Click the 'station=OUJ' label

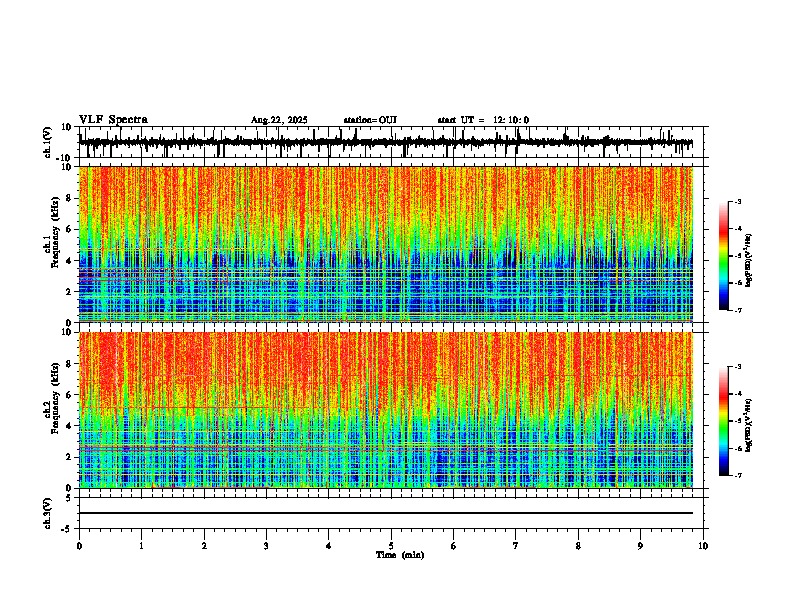point(370,120)
